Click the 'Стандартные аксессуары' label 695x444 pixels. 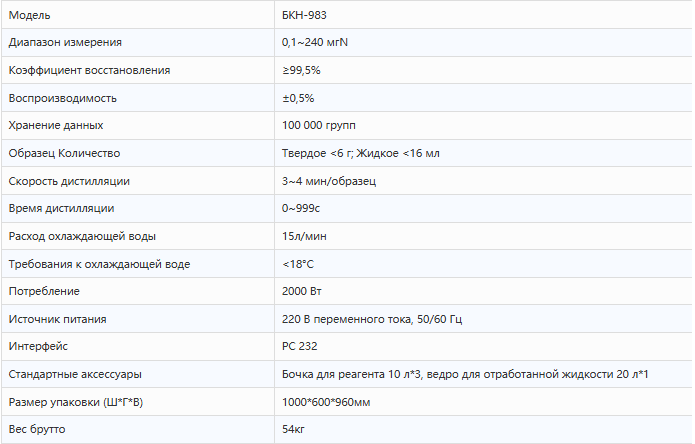(74, 374)
